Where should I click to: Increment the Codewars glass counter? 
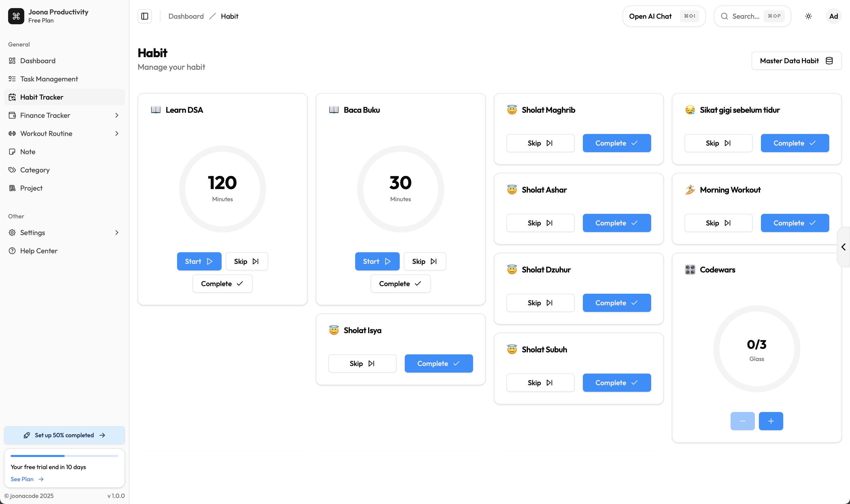pos(771,421)
